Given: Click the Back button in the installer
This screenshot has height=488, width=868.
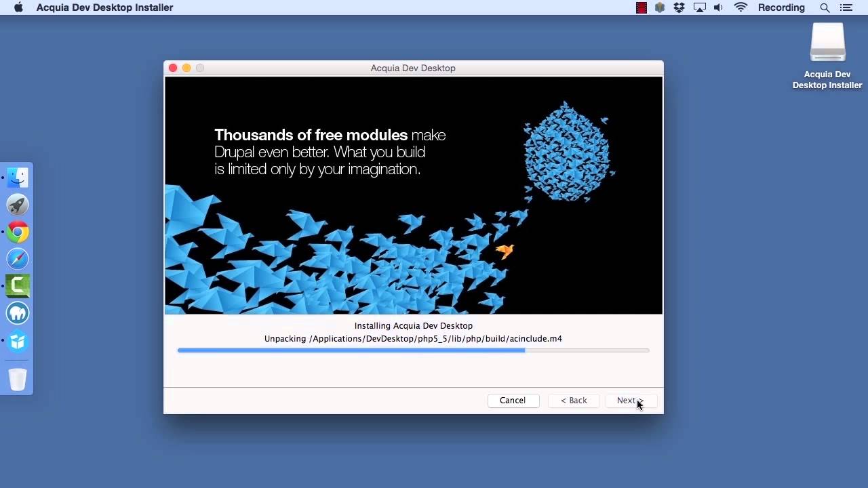Looking at the screenshot, I should click(574, 401).
